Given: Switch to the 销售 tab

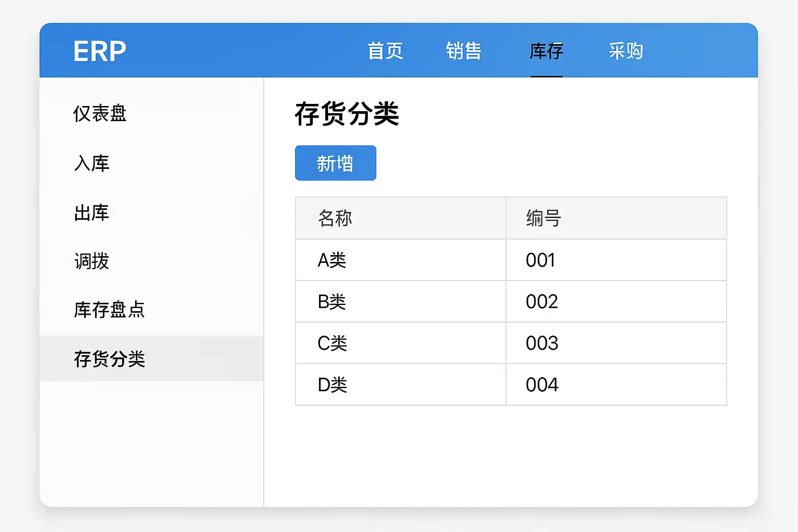Looking at the screenshot, I should point(463,51).
